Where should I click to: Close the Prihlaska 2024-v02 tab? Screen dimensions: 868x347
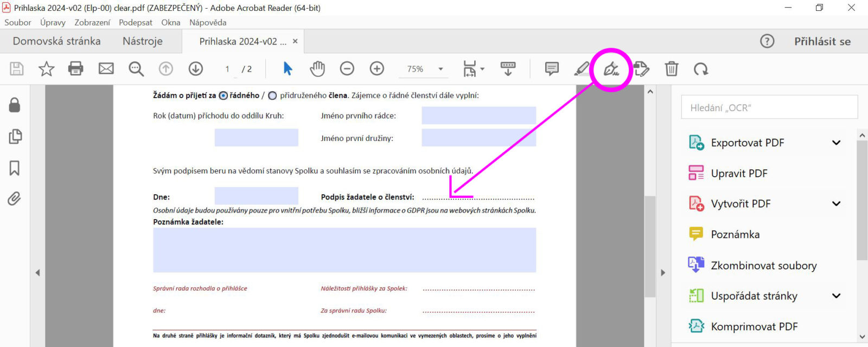click(x=295, y=41)
